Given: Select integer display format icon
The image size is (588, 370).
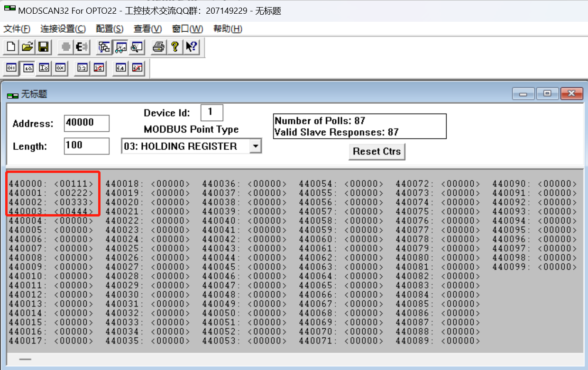Looking at the screenshot, I should click(44, 68).
